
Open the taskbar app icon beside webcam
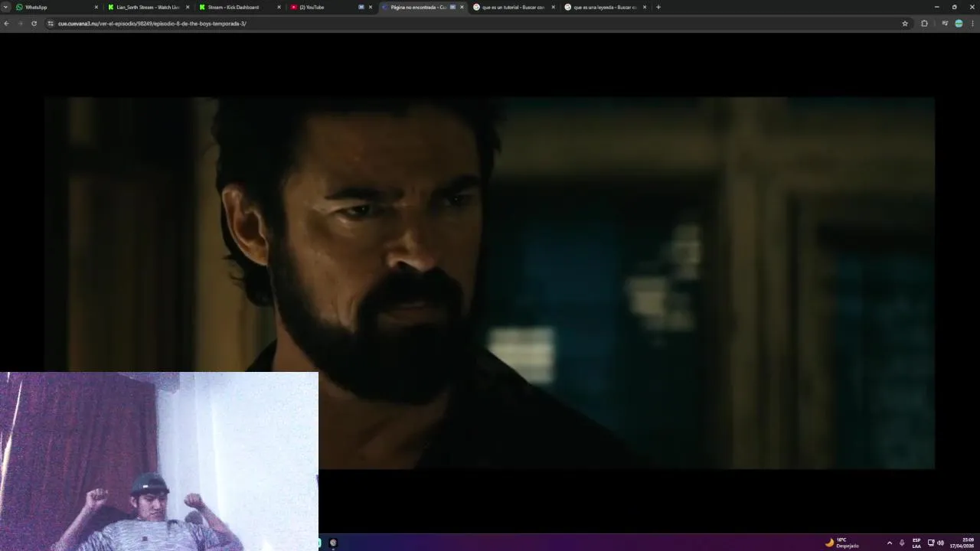coord(333,543)
